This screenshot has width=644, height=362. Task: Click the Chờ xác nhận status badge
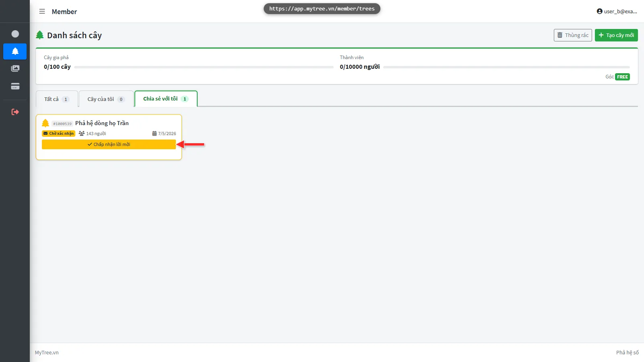[x=58, y=134]
